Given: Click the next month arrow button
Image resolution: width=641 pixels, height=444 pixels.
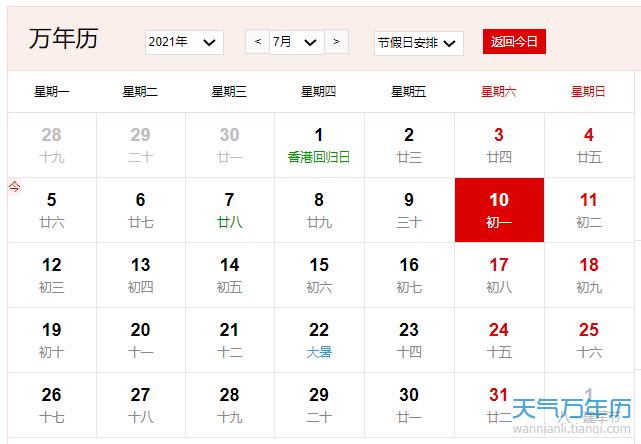Looking at the screenshot, I should click(336, 42).
